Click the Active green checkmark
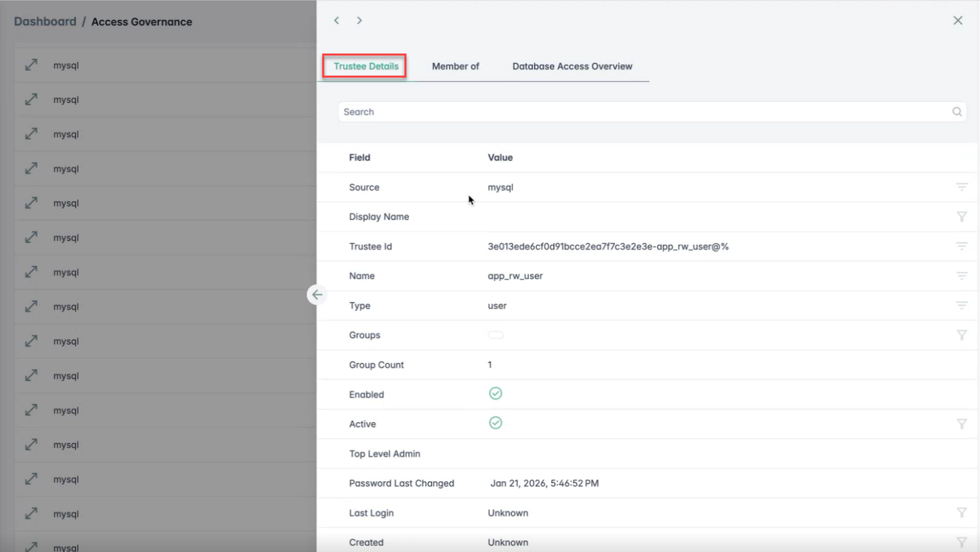The image size is (980, 552). point(495,423)
